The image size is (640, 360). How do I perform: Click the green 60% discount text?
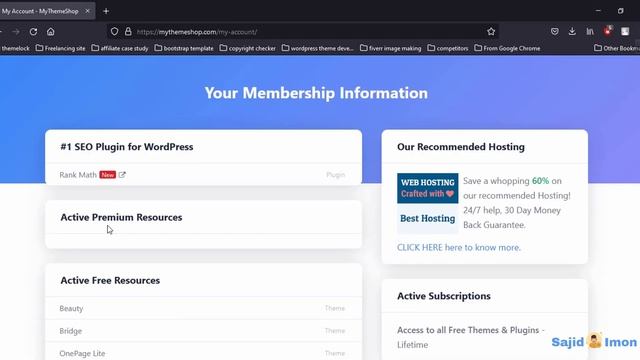[x=540, y=181]
